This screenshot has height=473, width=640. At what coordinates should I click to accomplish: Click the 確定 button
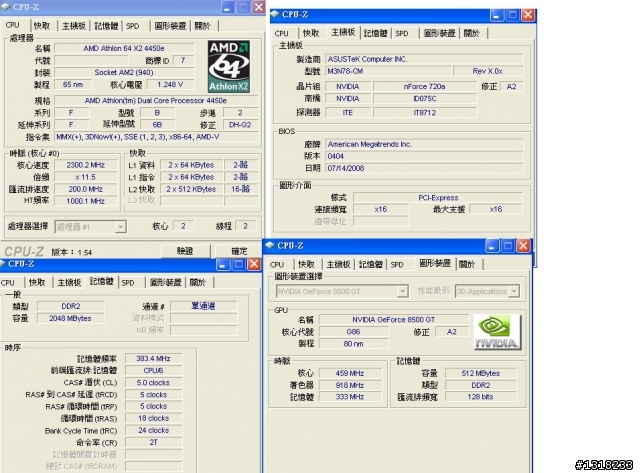[239, 251]
